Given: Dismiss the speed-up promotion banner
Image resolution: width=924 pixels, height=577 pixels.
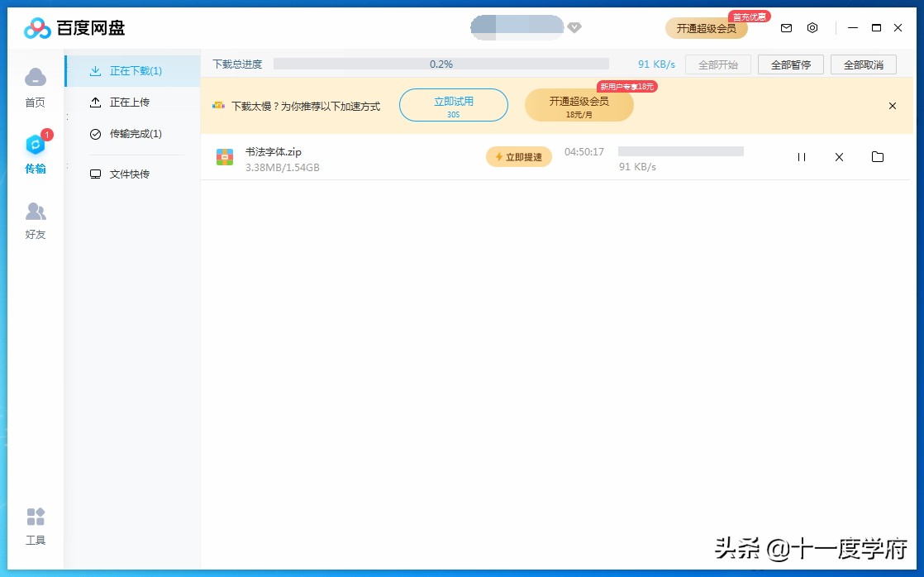Looking at the screenshot, I should coord(892,106).
